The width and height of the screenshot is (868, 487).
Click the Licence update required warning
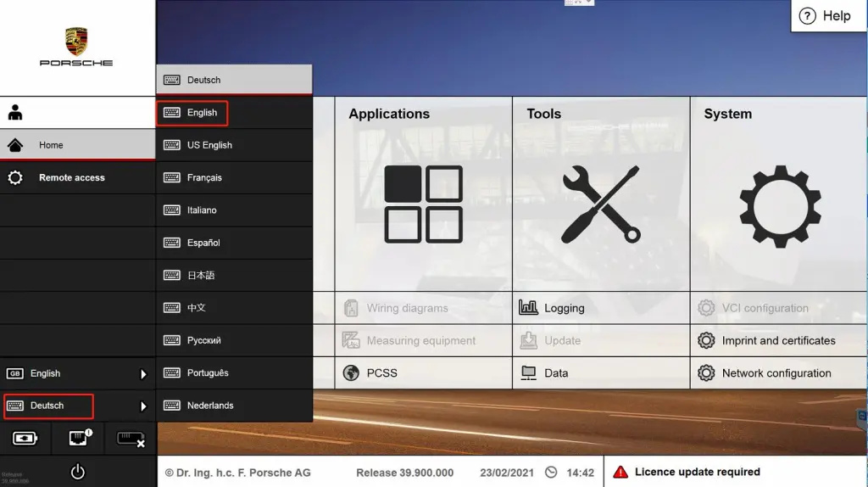(x=696, y=472)
